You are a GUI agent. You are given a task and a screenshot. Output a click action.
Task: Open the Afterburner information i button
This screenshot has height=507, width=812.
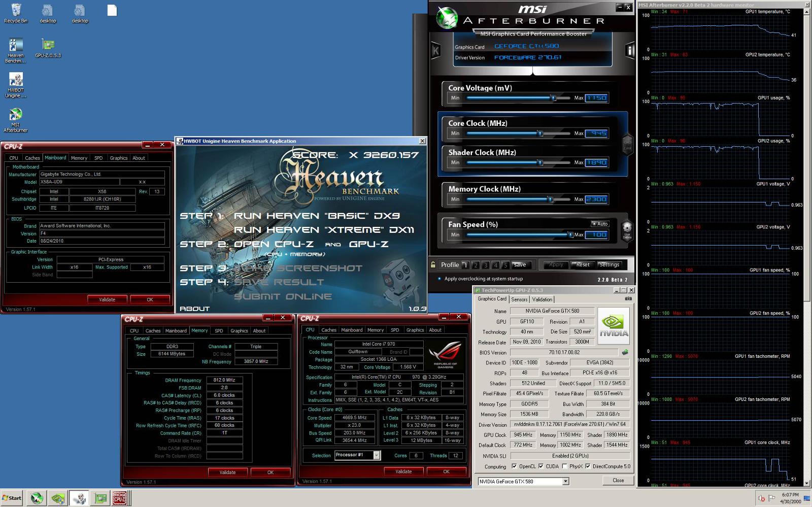[630, 51]
